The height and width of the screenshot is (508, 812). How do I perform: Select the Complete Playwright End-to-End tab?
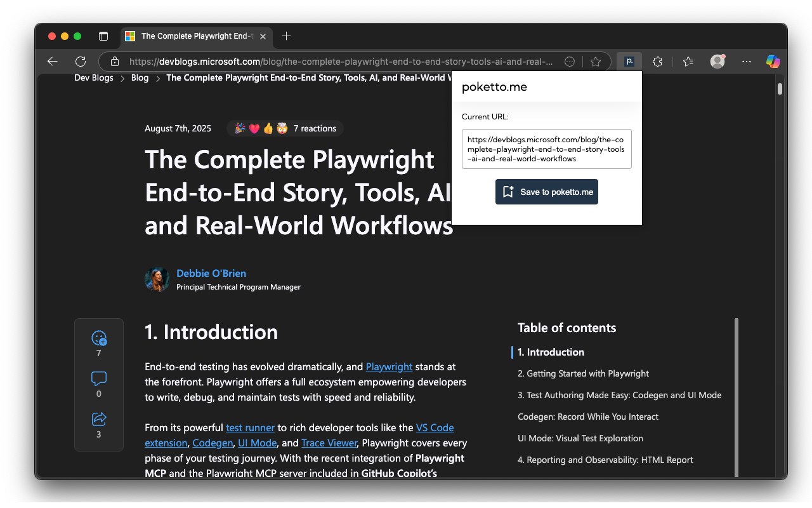[197, 36]
